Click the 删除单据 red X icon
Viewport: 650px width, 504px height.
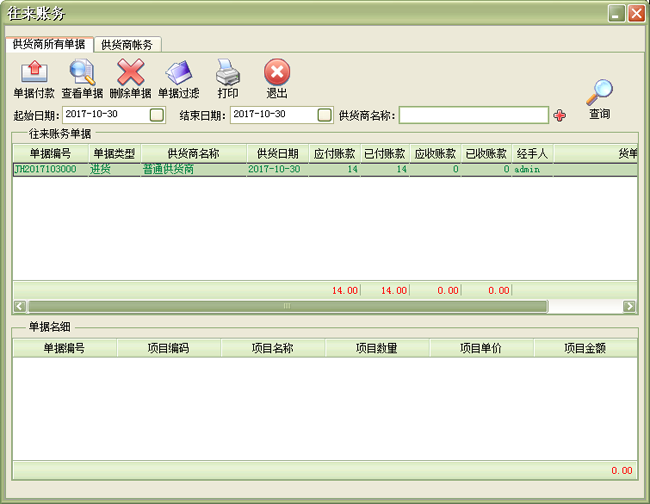point(130,73)
